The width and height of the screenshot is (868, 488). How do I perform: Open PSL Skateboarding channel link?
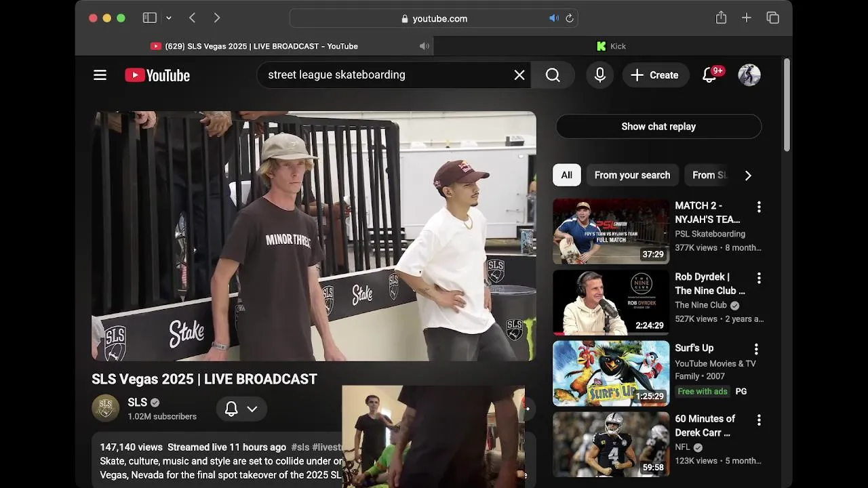click(710, 234)
